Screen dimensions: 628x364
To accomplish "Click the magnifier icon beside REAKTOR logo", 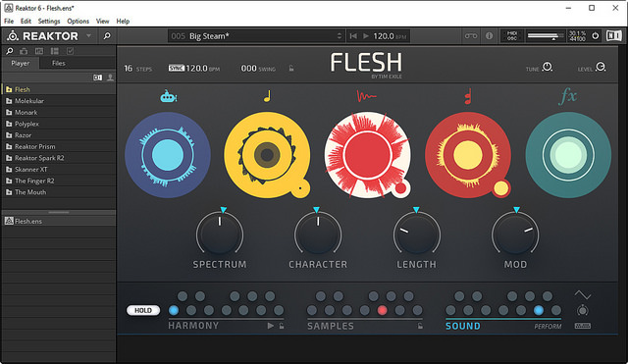I will click(x=107, y=36).
